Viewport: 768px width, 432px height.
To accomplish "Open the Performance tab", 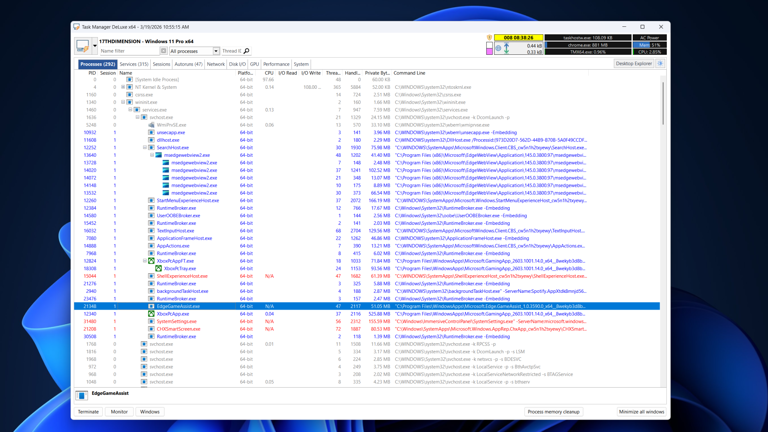I will click(276, 64).
